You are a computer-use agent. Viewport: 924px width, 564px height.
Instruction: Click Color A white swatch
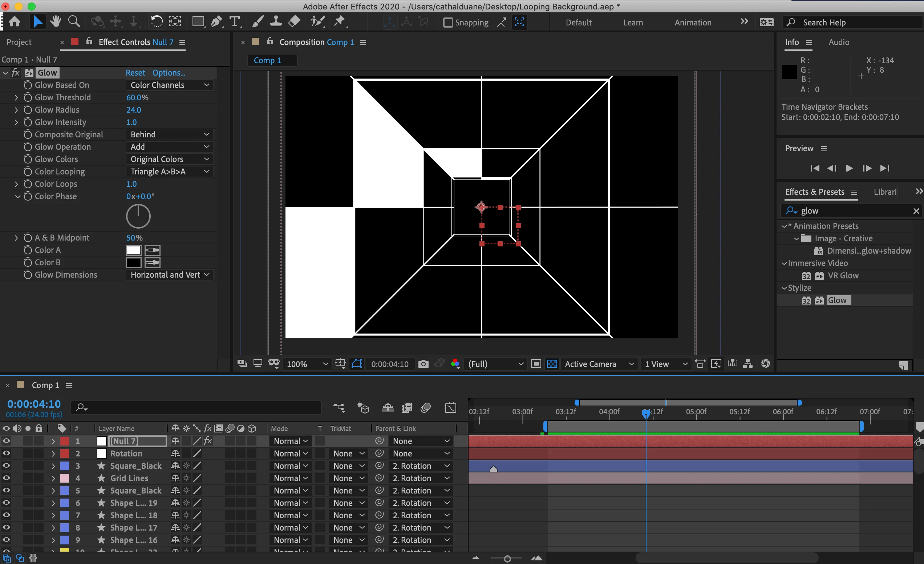pos(134,250)
